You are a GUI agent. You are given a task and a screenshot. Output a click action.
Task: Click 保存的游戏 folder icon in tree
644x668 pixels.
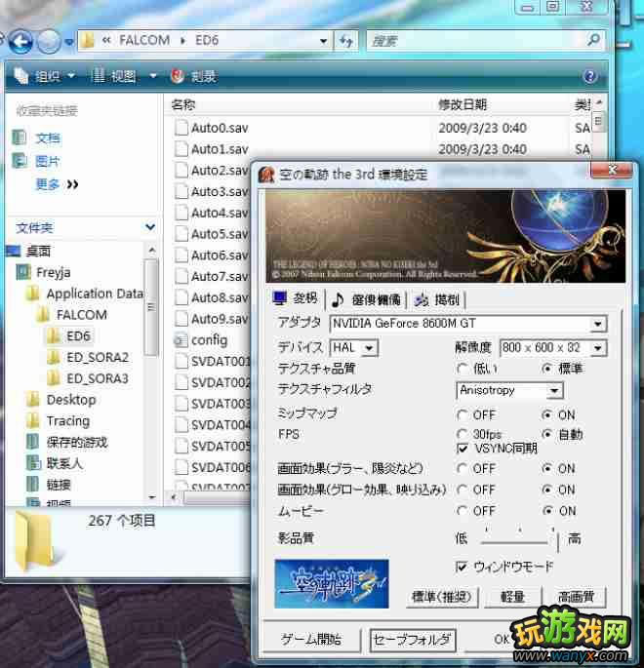(33, 442)
